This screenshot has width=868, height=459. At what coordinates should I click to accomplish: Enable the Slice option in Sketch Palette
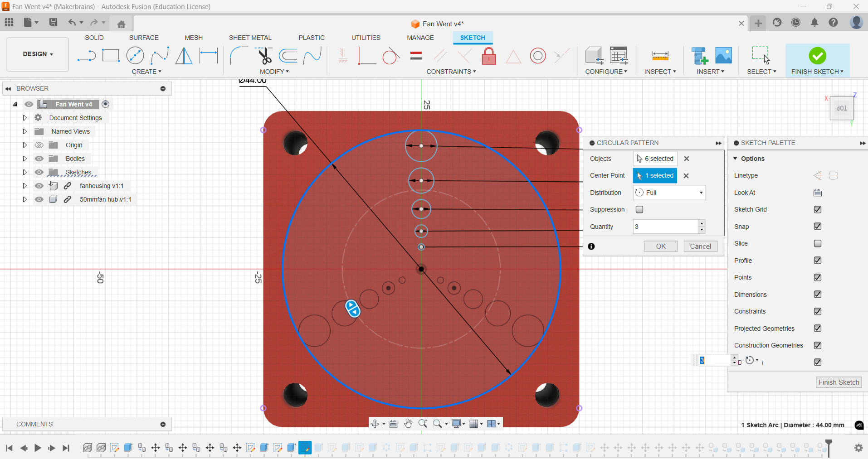point(818,243)
